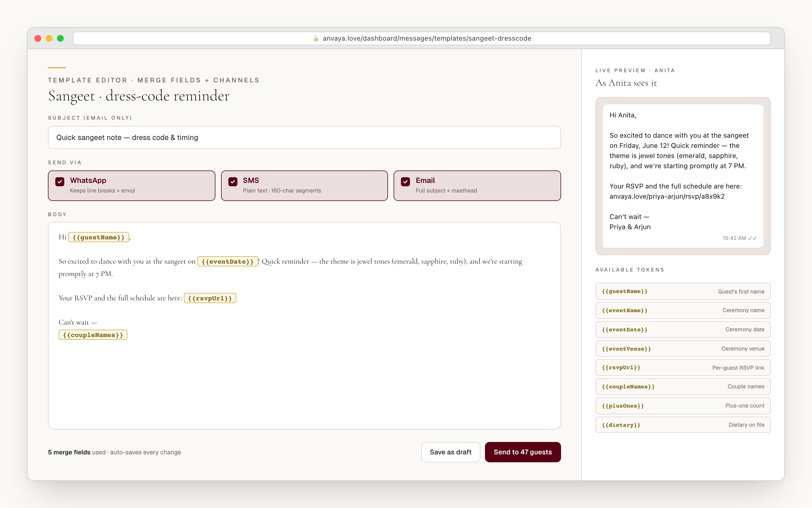Insert the {{eventDate}} token from list

point(683,330)
